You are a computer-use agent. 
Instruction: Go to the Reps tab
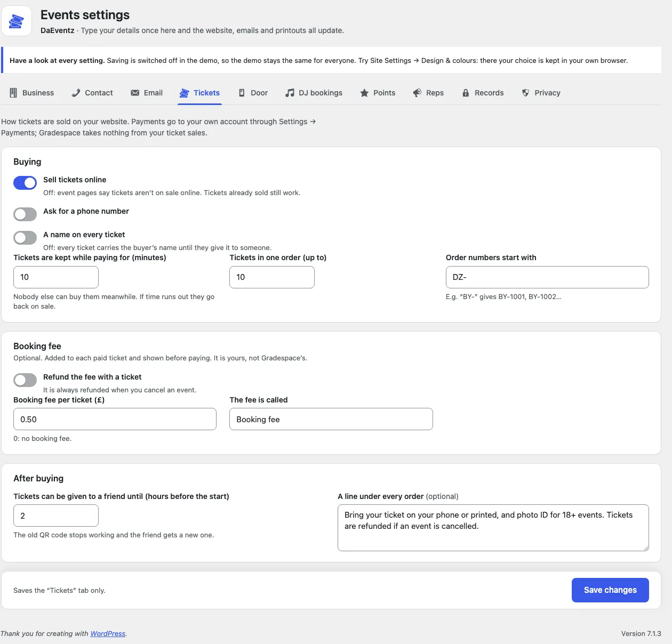coord(428,93)
